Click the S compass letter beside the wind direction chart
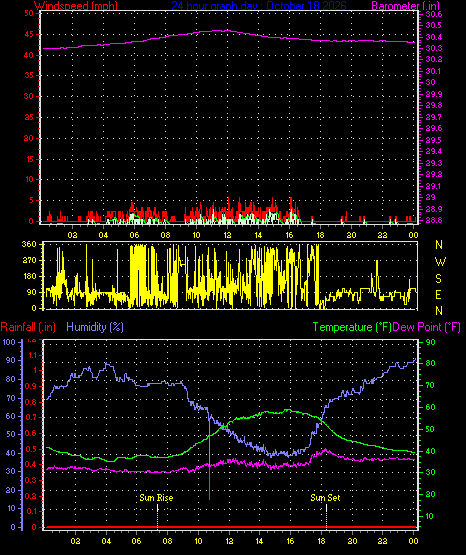This screenshot has height=555, width=466. (438, 279)
